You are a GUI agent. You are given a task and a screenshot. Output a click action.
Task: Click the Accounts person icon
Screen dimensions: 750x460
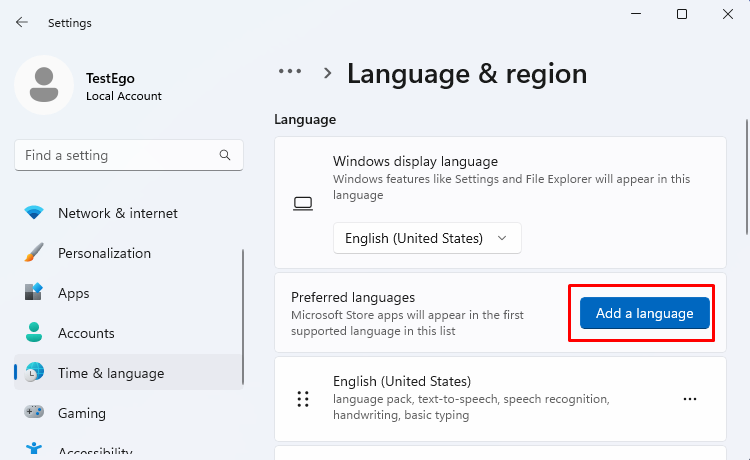click(34, 332)
